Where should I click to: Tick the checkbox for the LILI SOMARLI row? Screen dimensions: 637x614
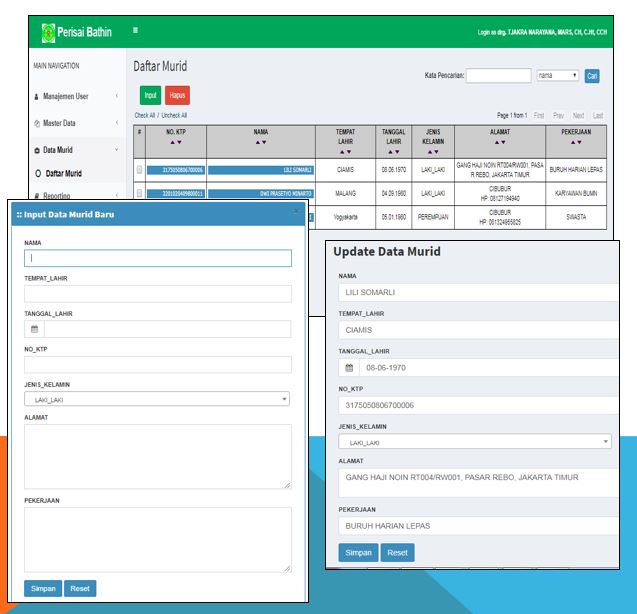coord(139,170)
